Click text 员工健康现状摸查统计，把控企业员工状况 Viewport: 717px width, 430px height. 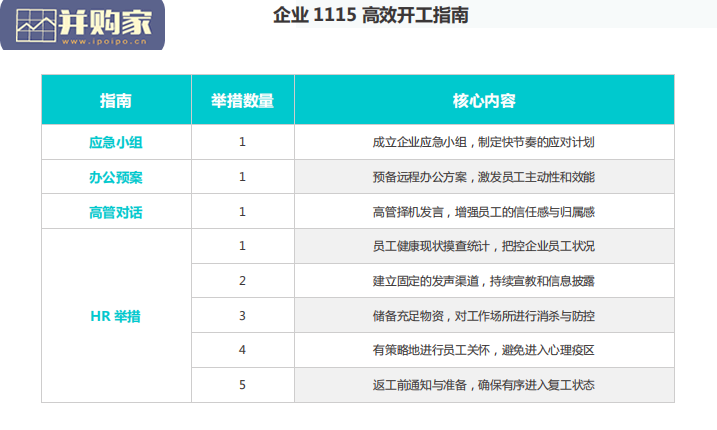coord(484,246)
